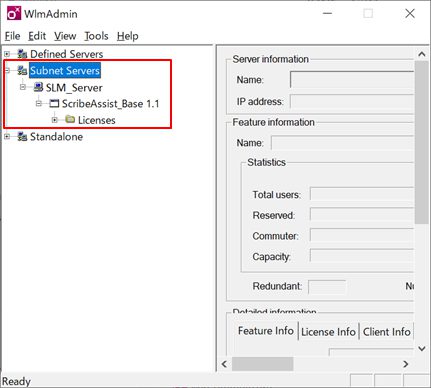
Task: Expand the Defined Servers node
Action: [7, 54]
